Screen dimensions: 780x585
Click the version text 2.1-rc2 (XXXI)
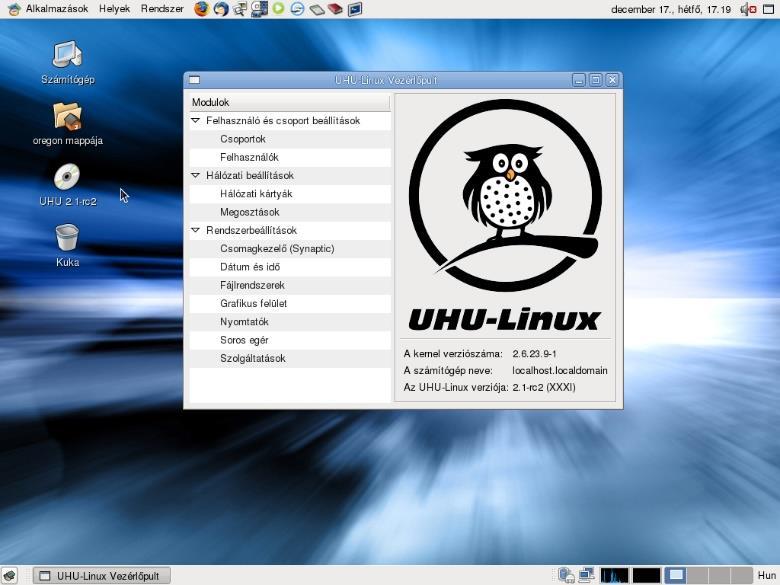(x=544, y=387)
